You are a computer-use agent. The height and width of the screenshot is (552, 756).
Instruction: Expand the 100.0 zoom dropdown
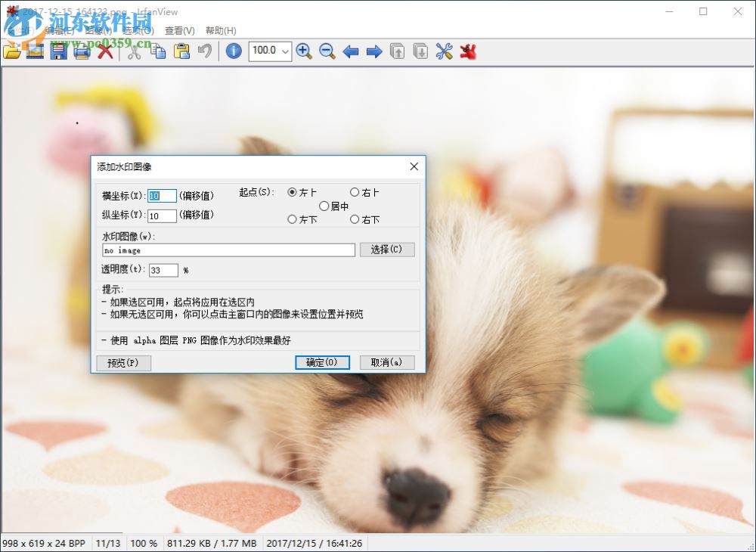pyautogui.click(x=285, y=51)
